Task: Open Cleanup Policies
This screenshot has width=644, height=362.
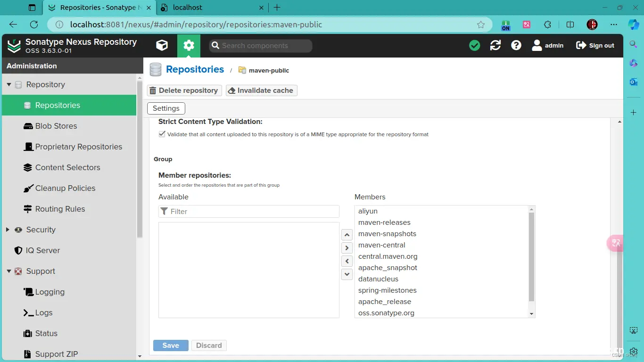Action: click(69, 188)
